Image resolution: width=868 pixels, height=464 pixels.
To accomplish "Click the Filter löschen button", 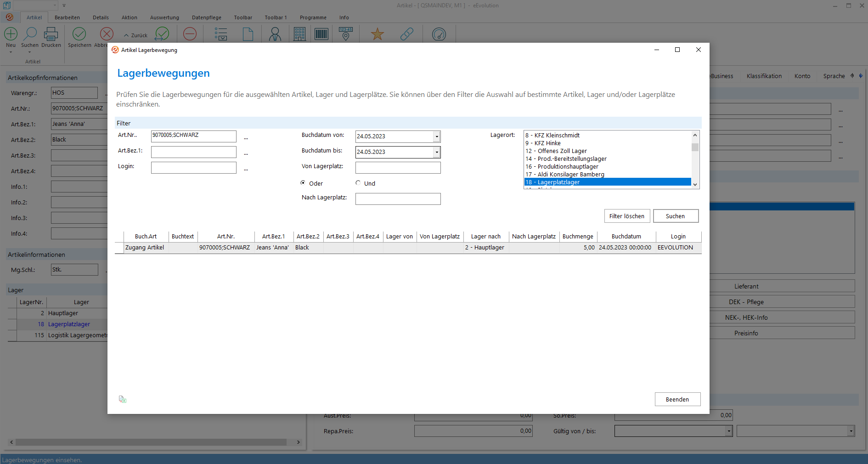I will click(627, 216).
